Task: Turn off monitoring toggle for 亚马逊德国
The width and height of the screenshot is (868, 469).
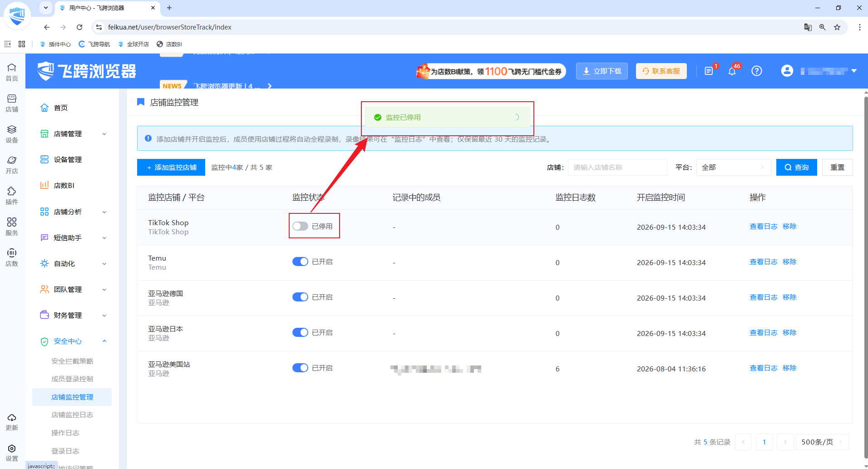Action: point(300,297)
